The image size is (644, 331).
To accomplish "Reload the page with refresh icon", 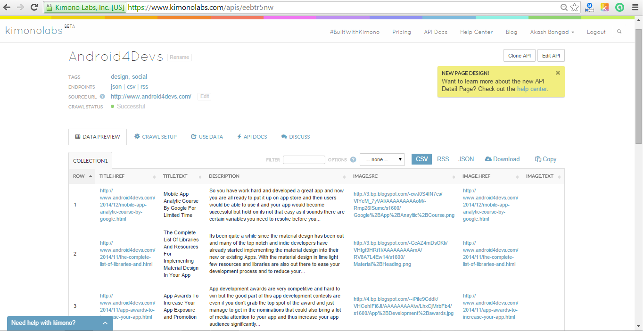I will (x=34, y=8).
